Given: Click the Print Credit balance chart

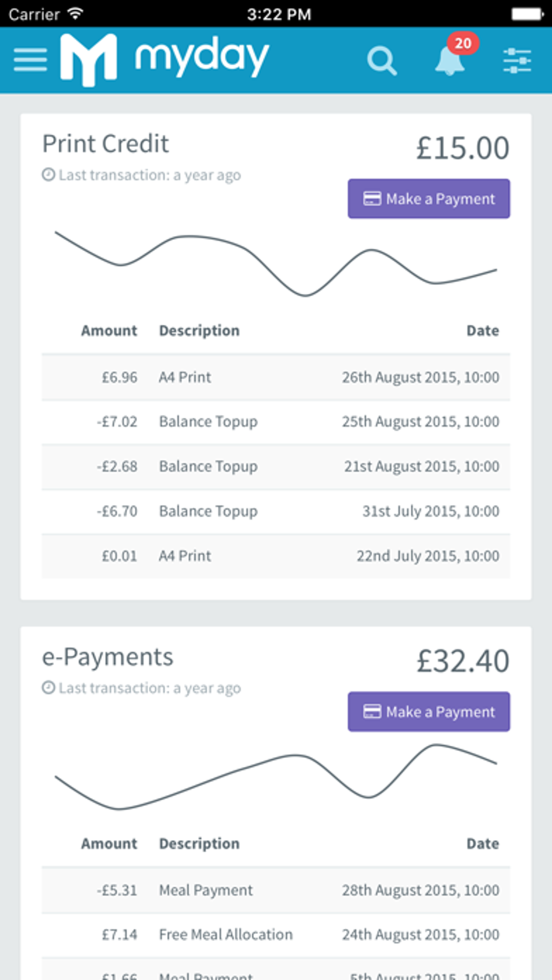Looking at the screenshot, I should (276, 264).
